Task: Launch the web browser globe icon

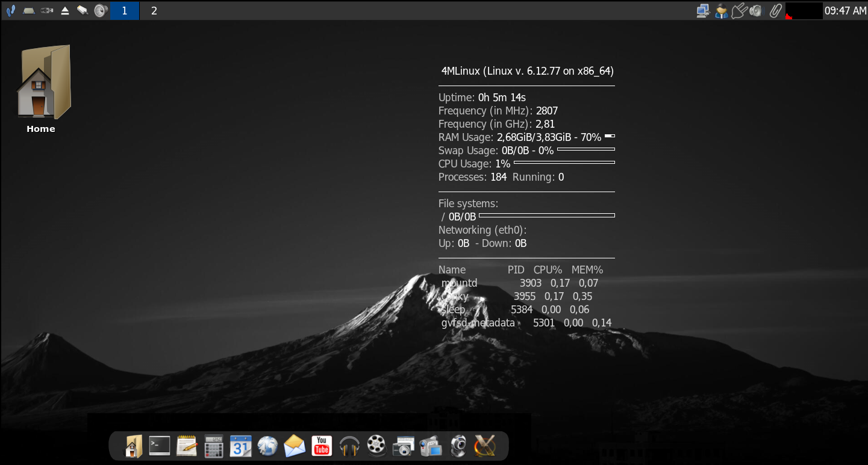Action: [267, 446]
